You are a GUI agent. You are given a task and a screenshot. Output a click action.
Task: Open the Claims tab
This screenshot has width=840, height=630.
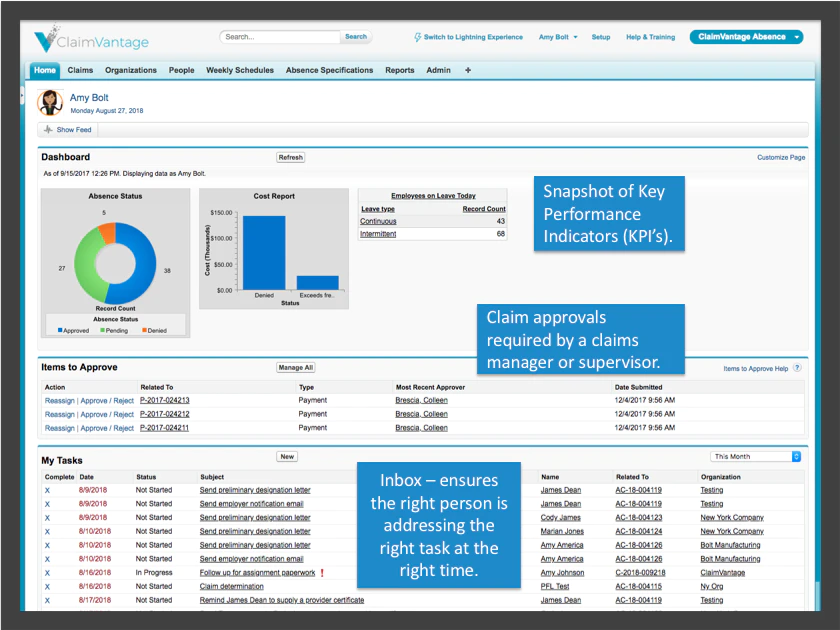coord(80,70)
